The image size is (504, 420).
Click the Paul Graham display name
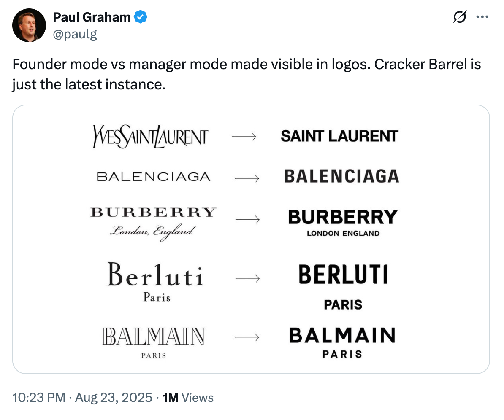coord(92,17)
